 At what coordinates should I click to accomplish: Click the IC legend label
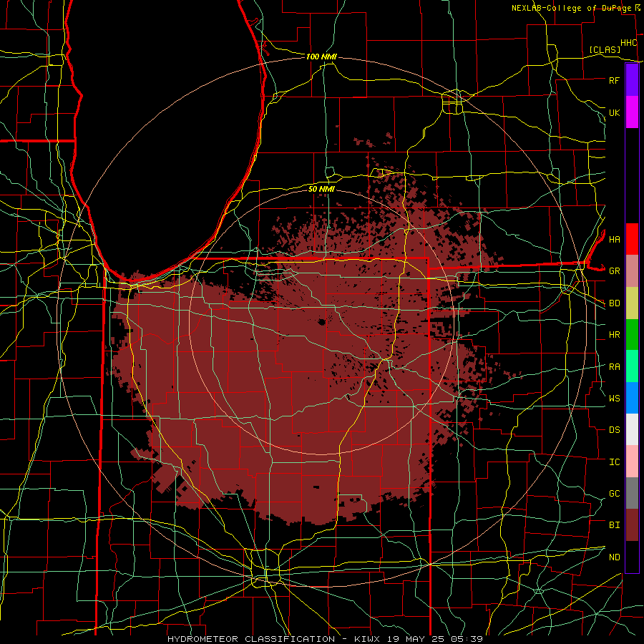(x=615, y=462)
